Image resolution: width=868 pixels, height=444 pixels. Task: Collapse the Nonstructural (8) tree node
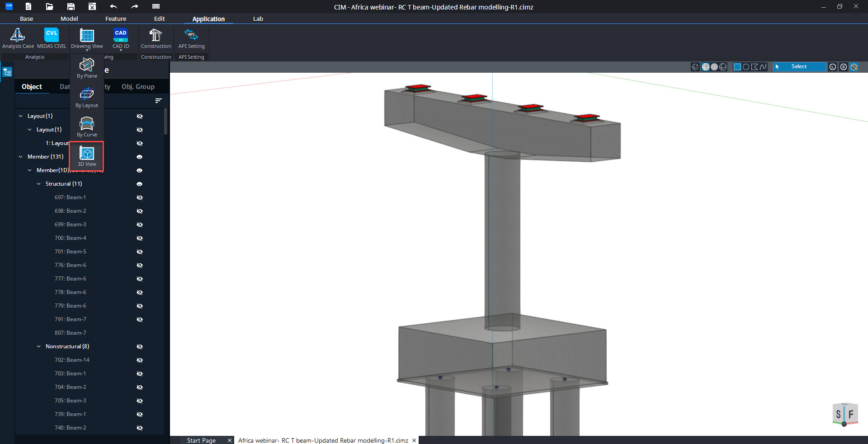(39, 346)
